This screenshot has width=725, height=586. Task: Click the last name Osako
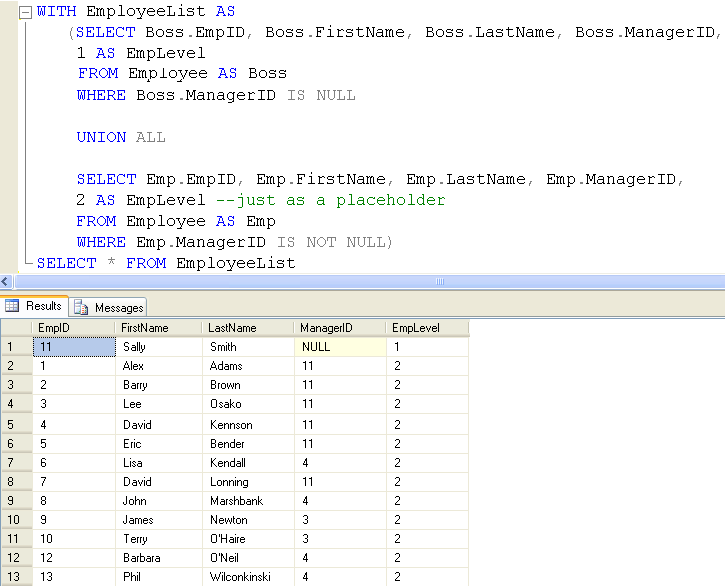(226, 404)
